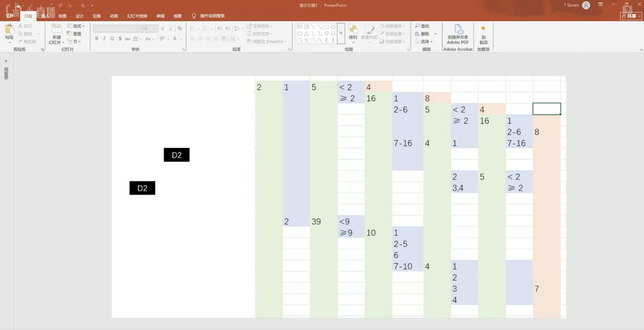This screenshot has height=330, width=644.
Task: Click the Add-ins (加载项) icon
Action: coord(483,30)
